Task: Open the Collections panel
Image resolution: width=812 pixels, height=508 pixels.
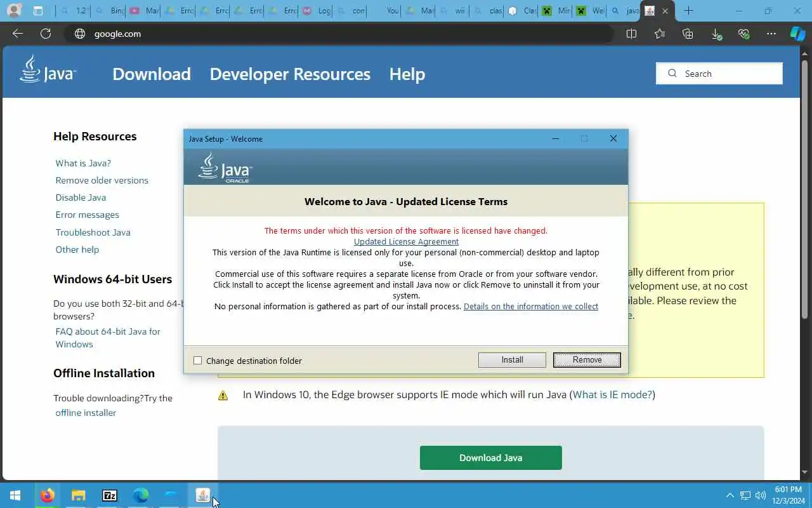Action: click(688, 34)
